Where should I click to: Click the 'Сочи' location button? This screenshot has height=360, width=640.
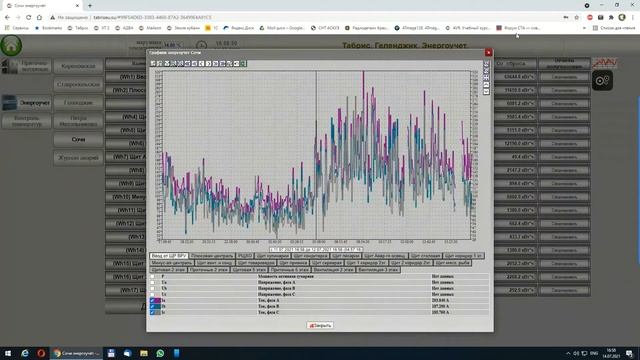[x=78, y=140]
